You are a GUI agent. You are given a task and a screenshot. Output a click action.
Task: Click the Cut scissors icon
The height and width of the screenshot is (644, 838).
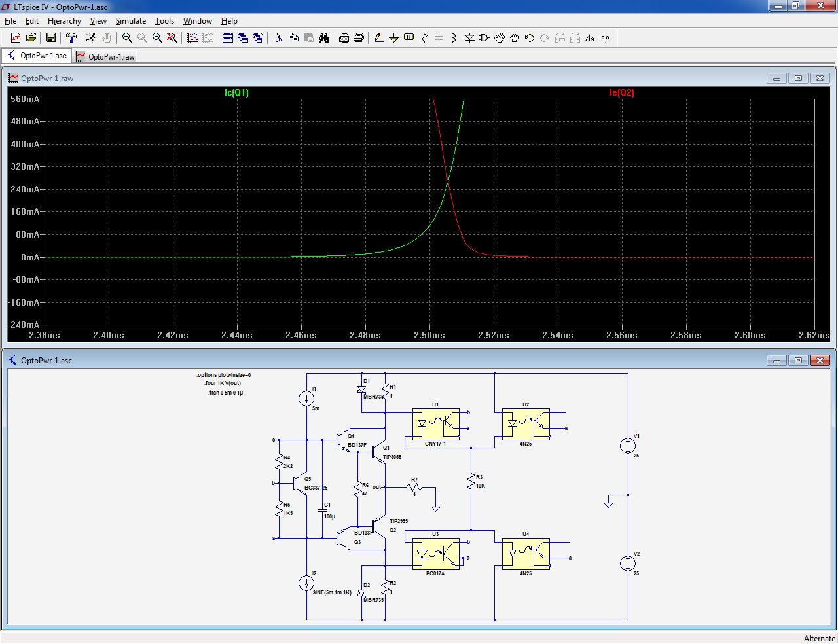[x=278, y=38]
